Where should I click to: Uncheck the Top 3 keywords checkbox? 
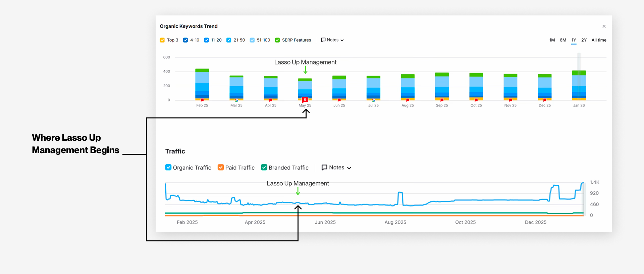coord(162,40)
